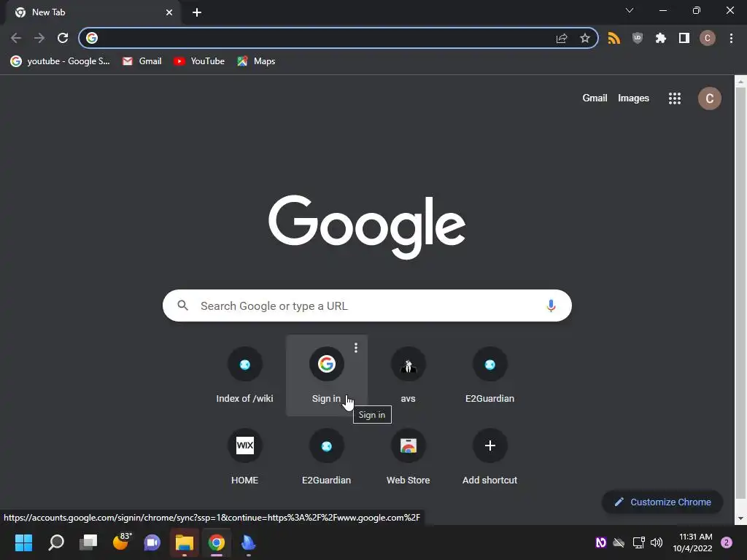Open the blue bird app on taskbar
747x560 pixels.
(x=248, y=542)
